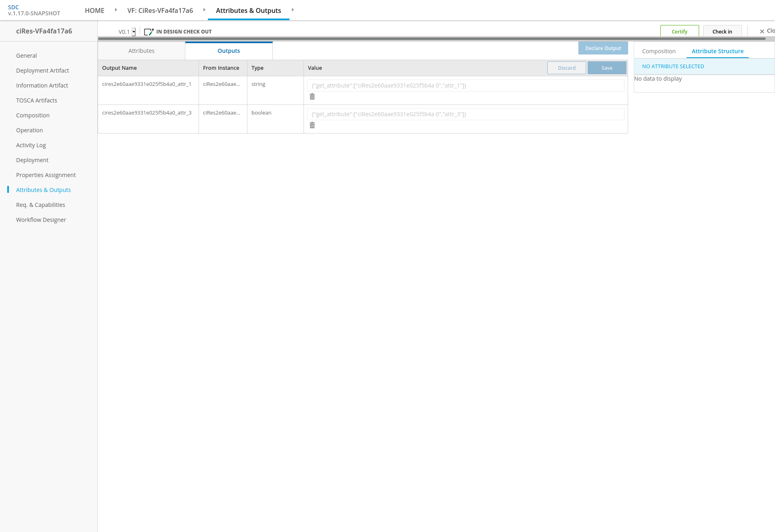Select output name cires2e60aae9331e025f5b4a0_attr_1

click(147, 84)
